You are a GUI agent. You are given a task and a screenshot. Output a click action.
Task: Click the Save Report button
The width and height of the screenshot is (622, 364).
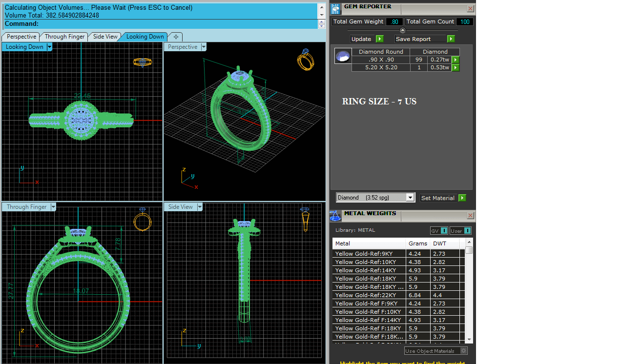click(420, 39)
